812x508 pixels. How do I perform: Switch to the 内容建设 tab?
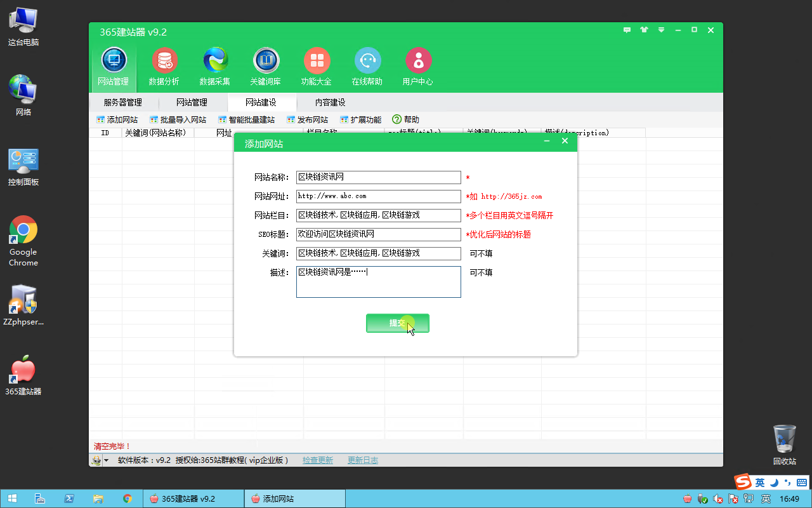[330, 102]
